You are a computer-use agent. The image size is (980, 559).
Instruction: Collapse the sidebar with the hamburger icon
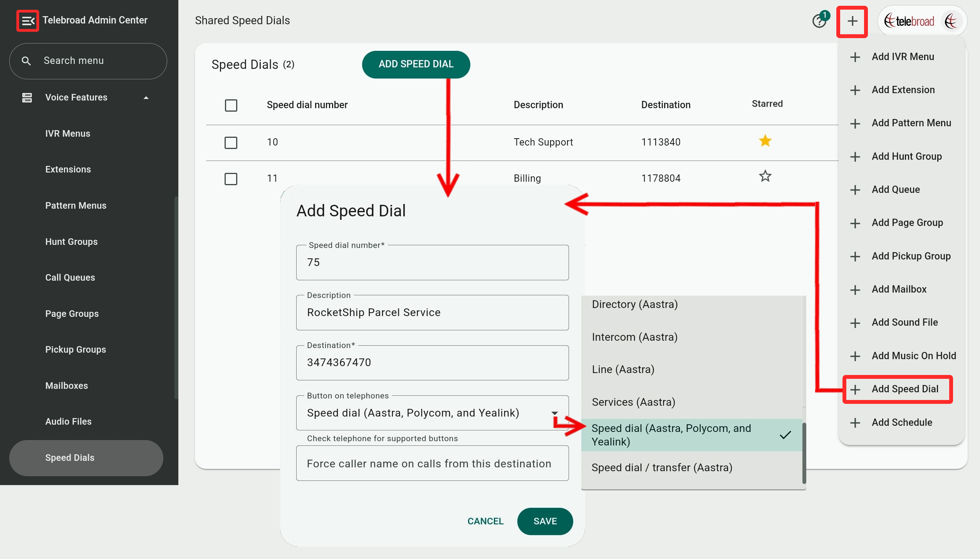pyautogui.click(x=28, y=21)
